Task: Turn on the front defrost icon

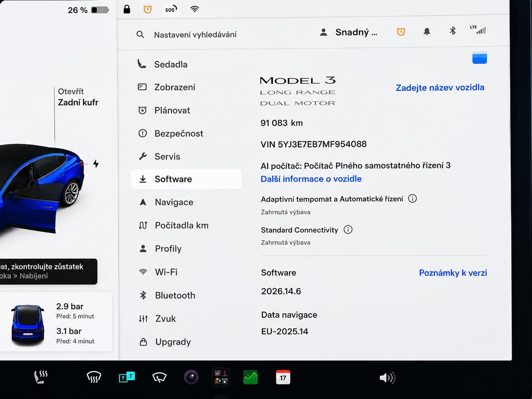Action: click(94, 377)
